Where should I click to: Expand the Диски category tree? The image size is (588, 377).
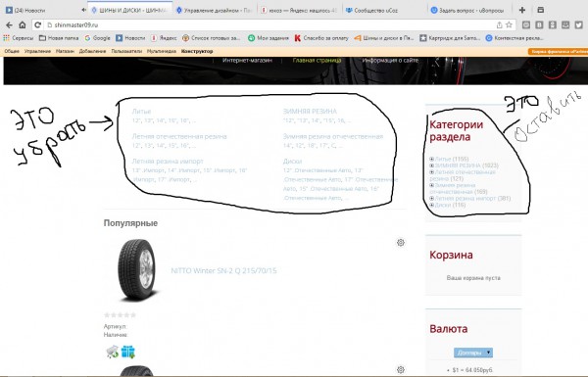[x=431, y=205]
